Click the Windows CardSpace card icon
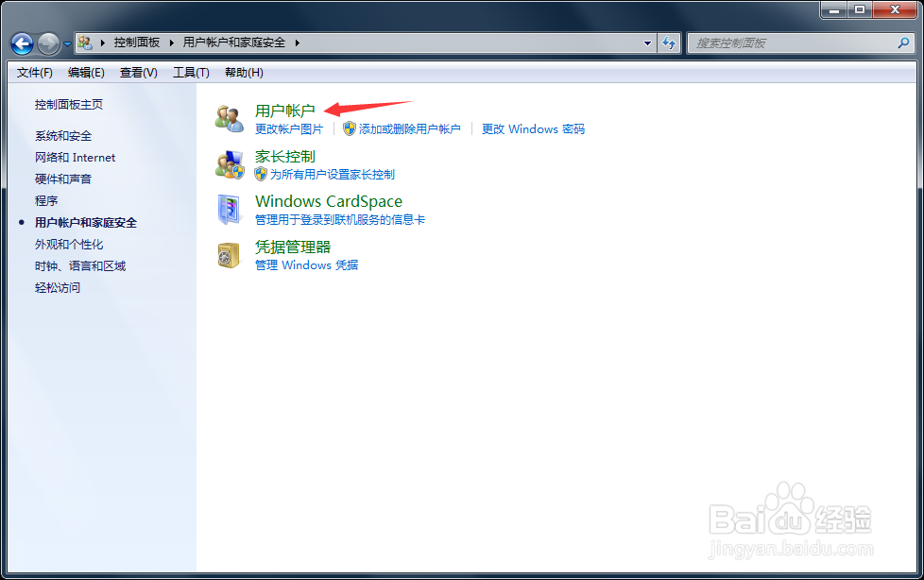Image resolution: width=924 pixels, height=580 pixels. (x=230, y=208)
